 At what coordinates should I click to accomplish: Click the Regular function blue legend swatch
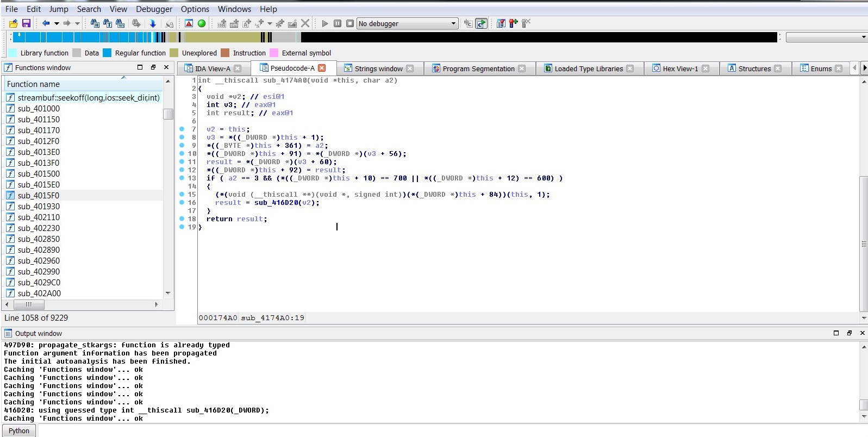click(x=107, y=53)
